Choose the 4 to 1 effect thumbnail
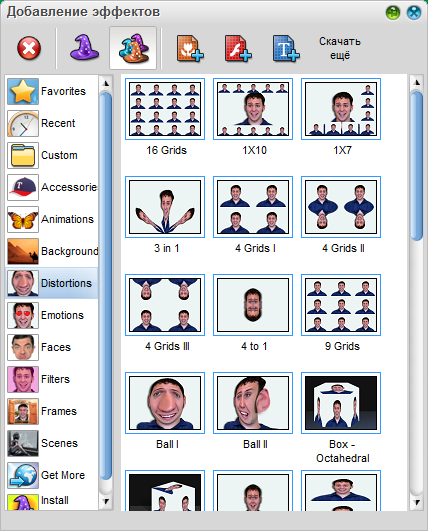Viewport: 428px width, 531px height. pos(253,305)
